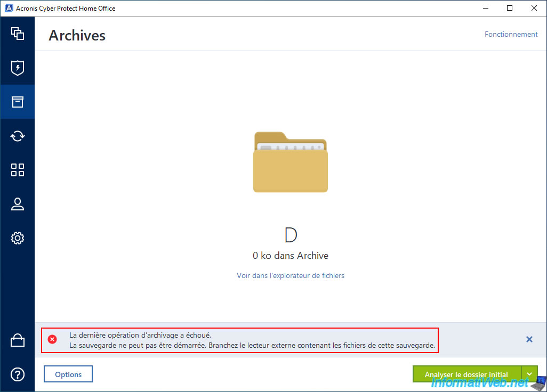Image resolution: width=547 pixels, height=392 pixels.
Task: Click 'Voir dans l'explorateur de fichiers' link
Action: pos(291,275)
